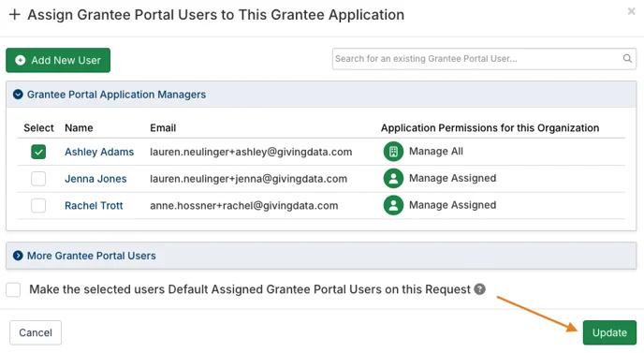Focus the Grantee Portal User search field
The width and height of the screenshot is (644, 353).
coord(484,59)
